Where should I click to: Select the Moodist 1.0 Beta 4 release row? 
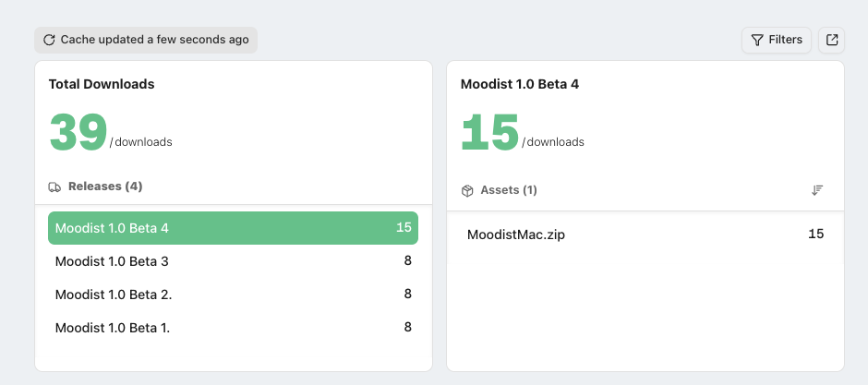233,228
